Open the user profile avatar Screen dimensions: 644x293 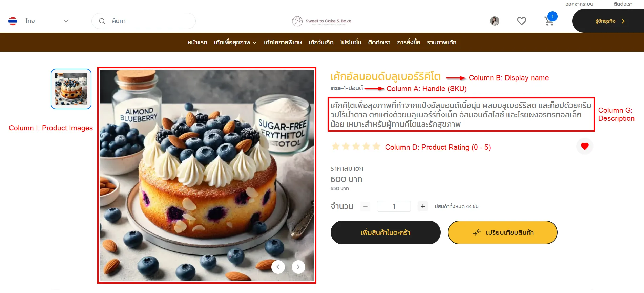[x=495, y=21]
